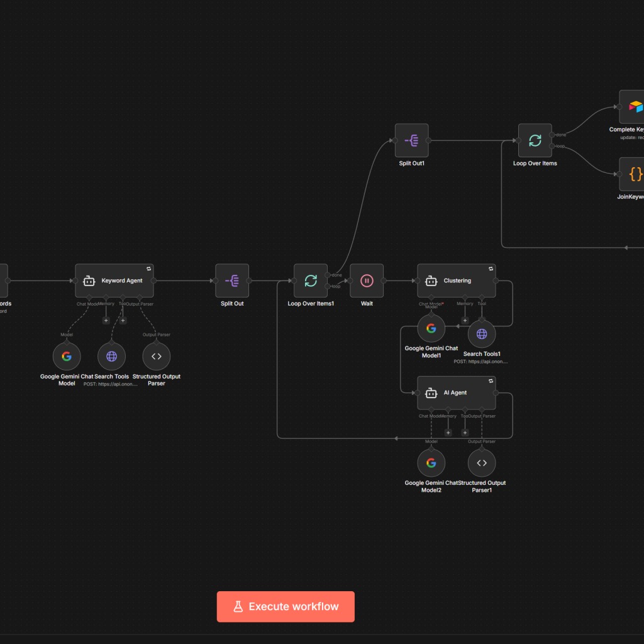Click Google Gemini Chat Model1 under Clustering

[x=431, y=328]
